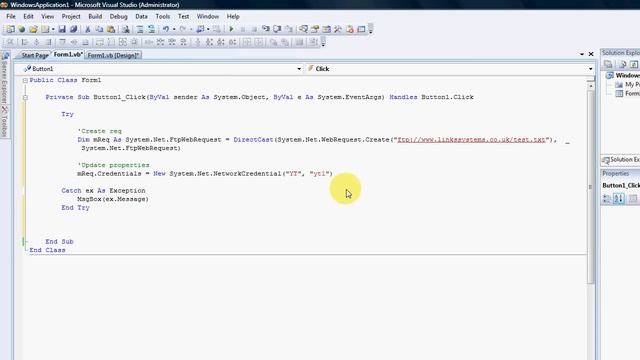Image resolution: width=640 pixels, height=360 pixels.
Task: Click Refresh icon in Solution Explorer toolbar
Action: coord(634,64)
